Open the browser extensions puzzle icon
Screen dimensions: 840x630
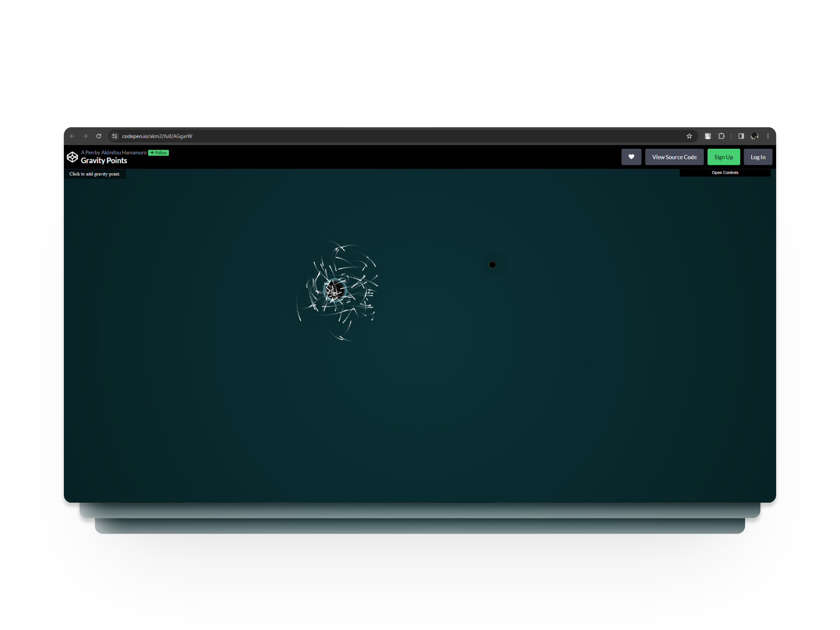click(721, 136)
